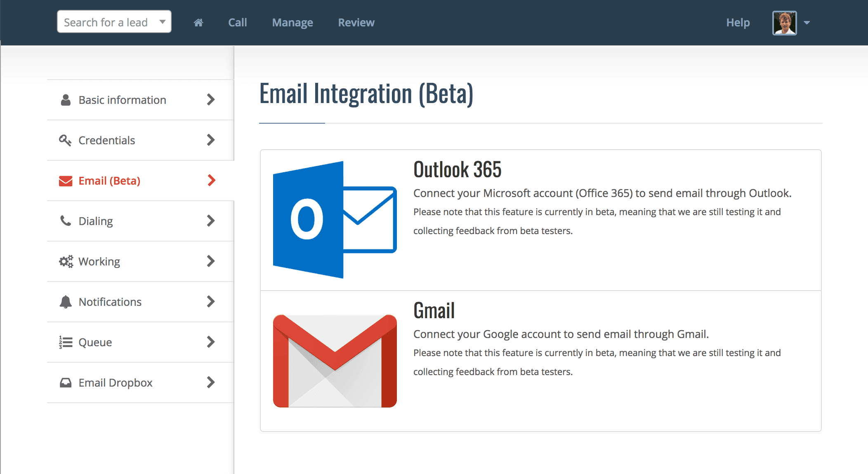Select Notifications settings section
This screenshot has width=868, height=474.
click(x=140, y=302)
